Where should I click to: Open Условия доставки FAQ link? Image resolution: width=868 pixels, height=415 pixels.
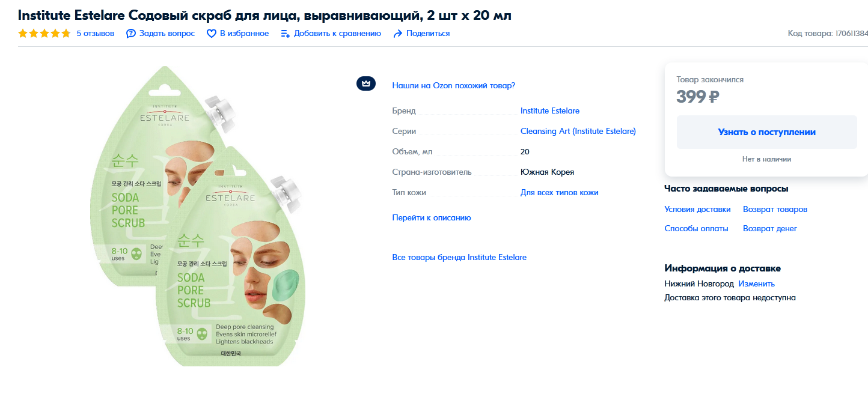point(698,209)
